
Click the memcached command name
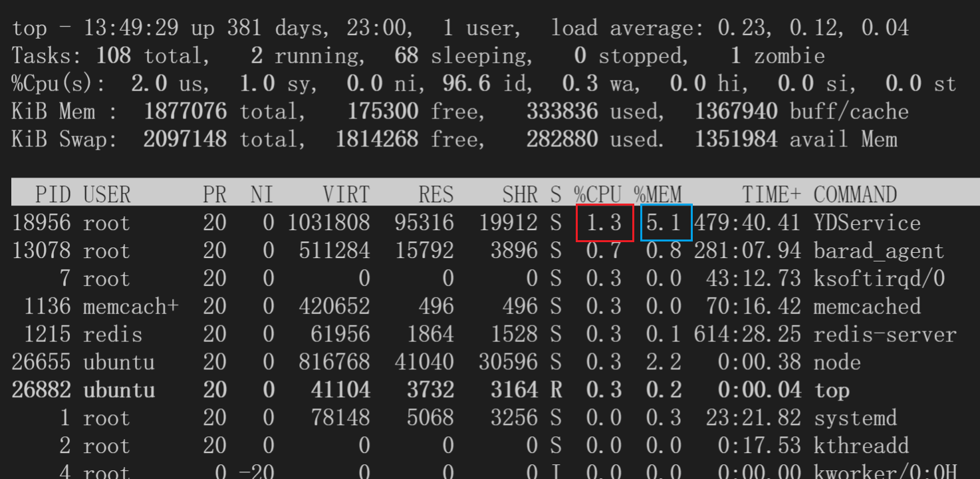point(867,307)
